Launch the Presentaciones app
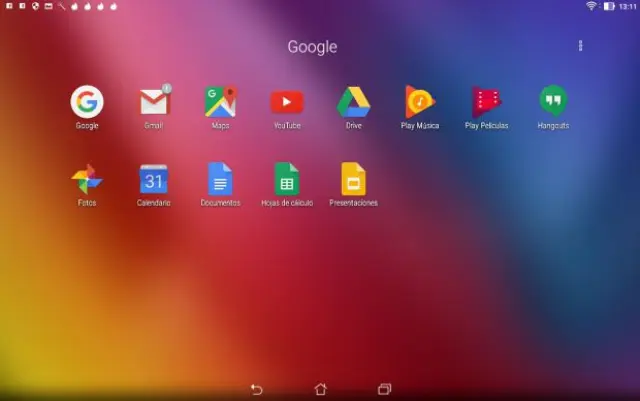This screenshot has height=401, width=640. click(353, 179)
